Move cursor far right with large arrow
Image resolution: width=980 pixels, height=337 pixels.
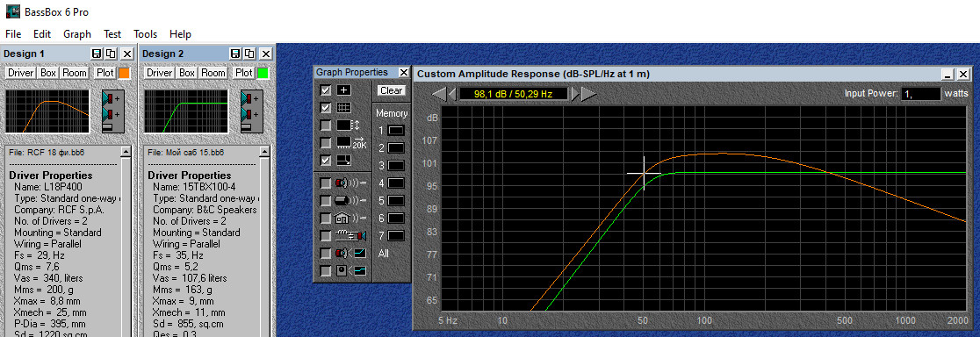click(588, 94)
